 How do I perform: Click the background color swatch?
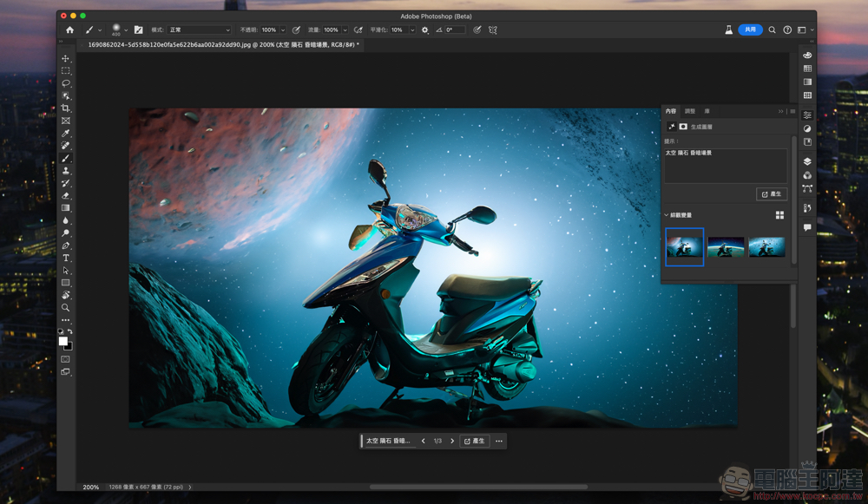(69, 348)
